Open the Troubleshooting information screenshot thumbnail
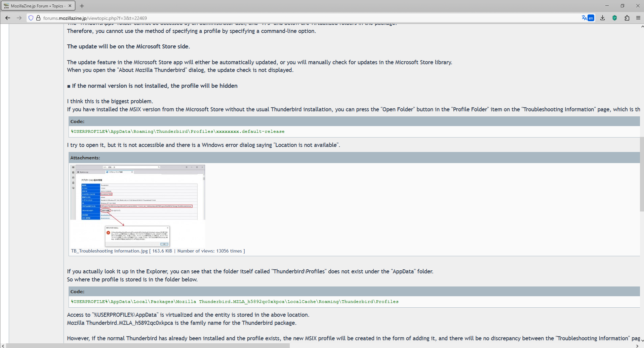644x348 pixels. 137,206
